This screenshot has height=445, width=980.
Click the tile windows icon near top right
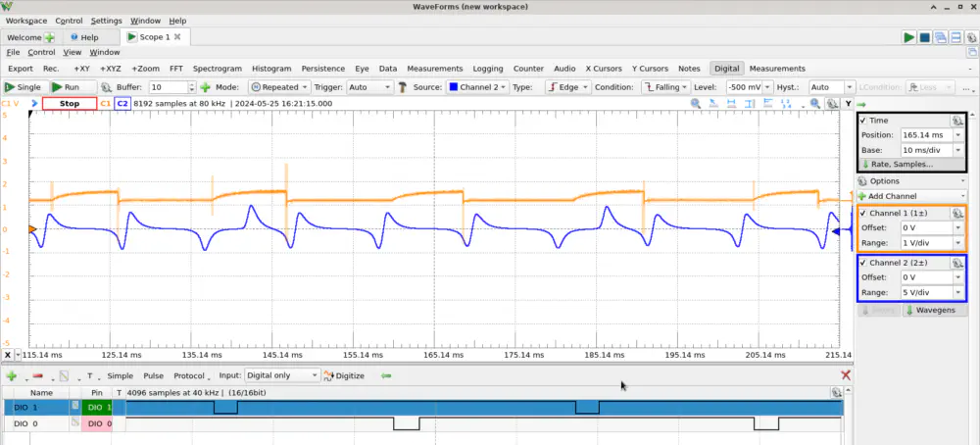[x=956, y=37]
